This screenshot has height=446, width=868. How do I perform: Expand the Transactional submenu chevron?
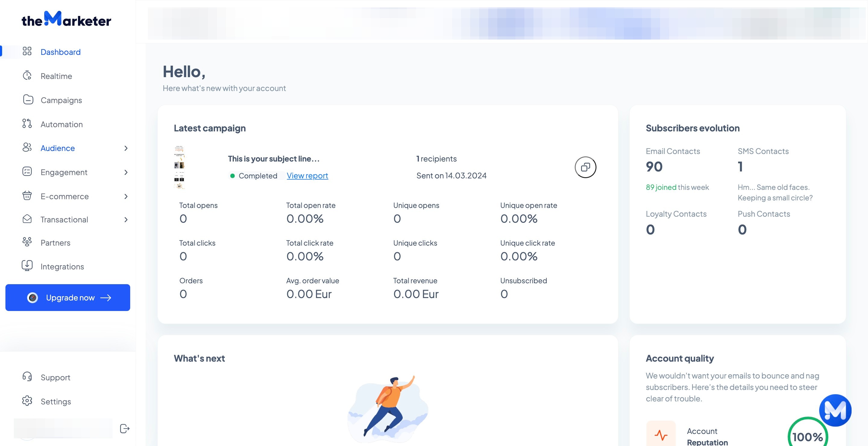point(126,220)
